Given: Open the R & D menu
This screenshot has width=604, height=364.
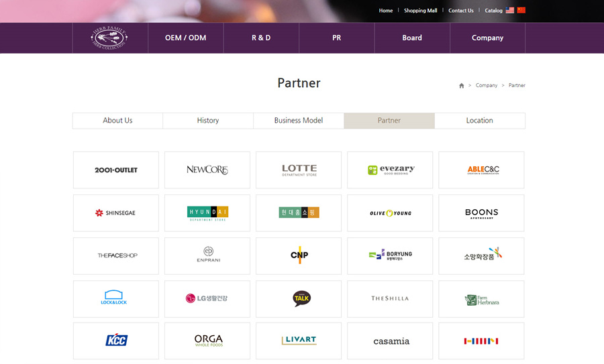Looking at the screenshot, I should point(261,38).
